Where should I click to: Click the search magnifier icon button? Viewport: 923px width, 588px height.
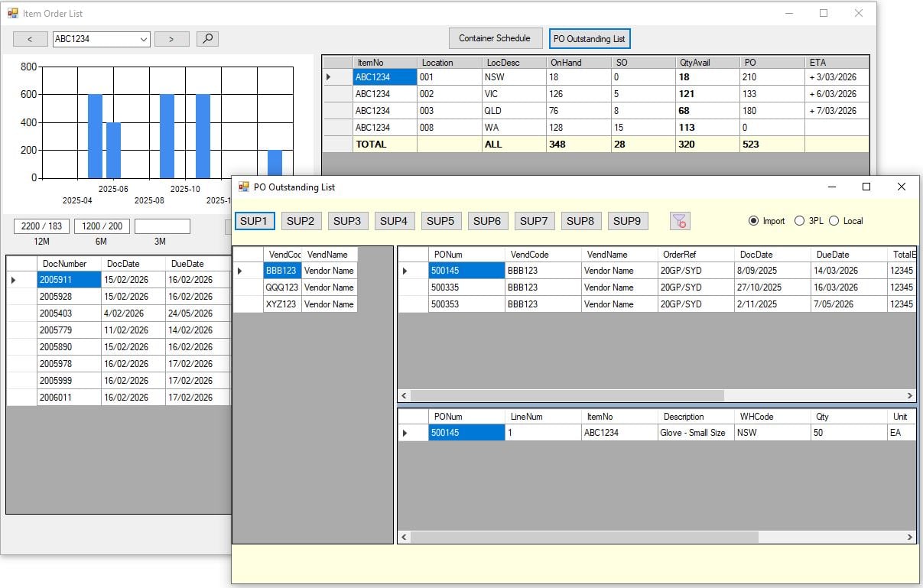pos(207,38)
